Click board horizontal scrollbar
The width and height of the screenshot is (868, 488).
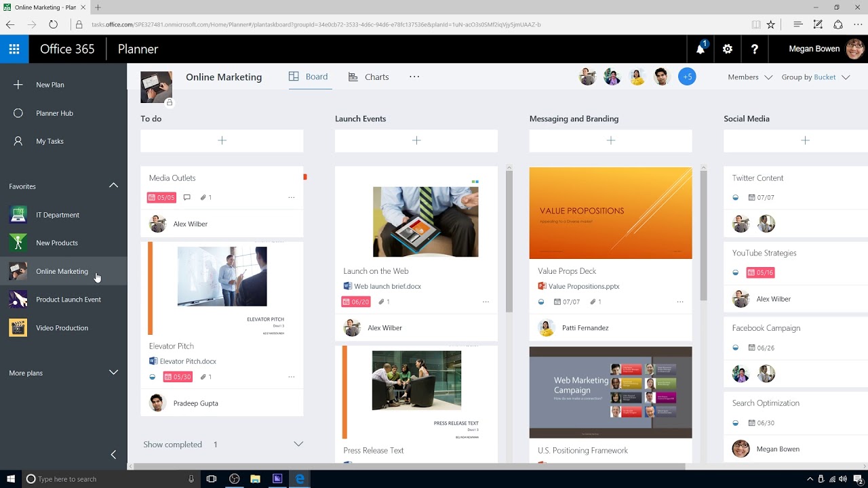coord(410,466)
